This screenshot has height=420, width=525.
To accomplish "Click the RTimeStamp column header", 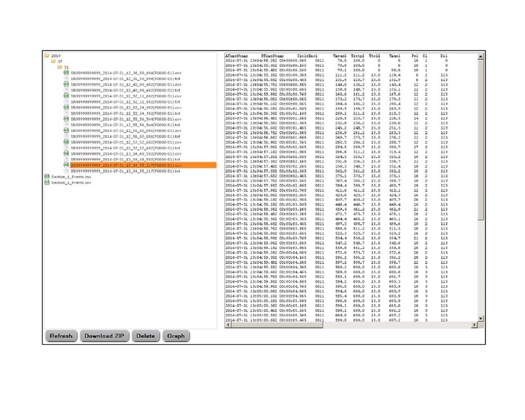I will click(x=272, y=56).
